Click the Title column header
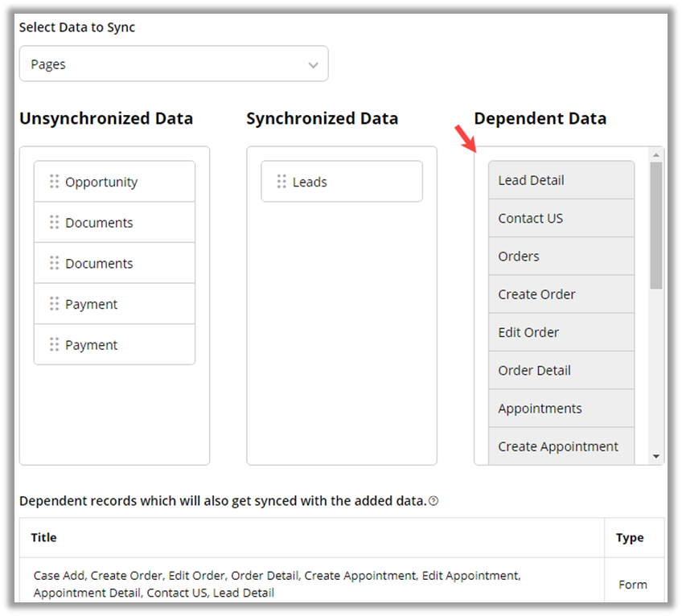 (x=44, y=537)
